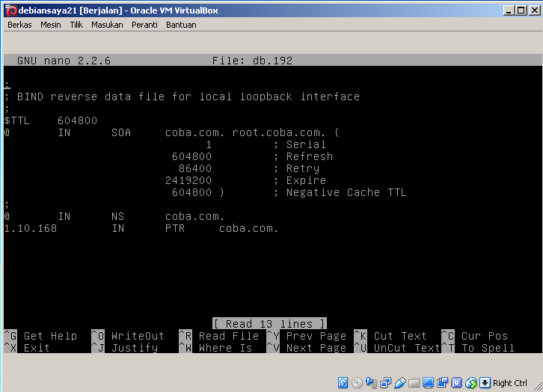
Task: Click the mouse integration status icon
Action: (x=471, y=383)
